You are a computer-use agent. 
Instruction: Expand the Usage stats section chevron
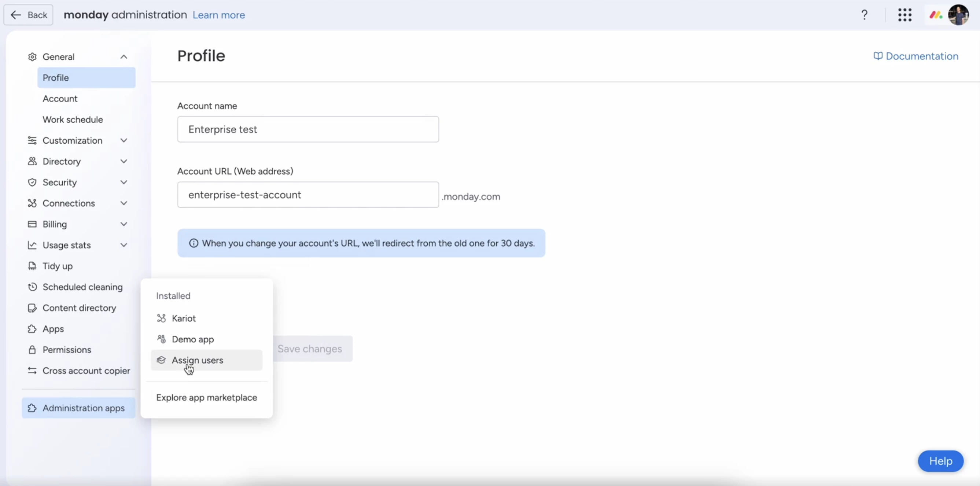tap(124, 245)
